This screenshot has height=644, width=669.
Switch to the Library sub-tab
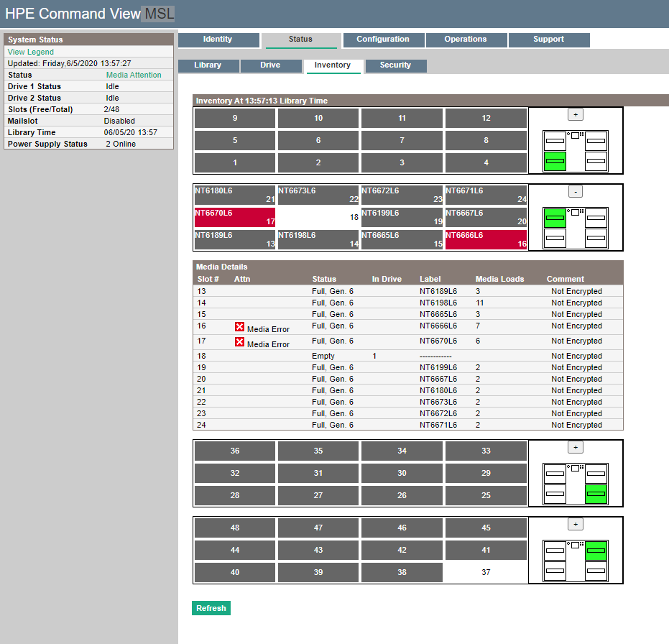coord(208,65)
